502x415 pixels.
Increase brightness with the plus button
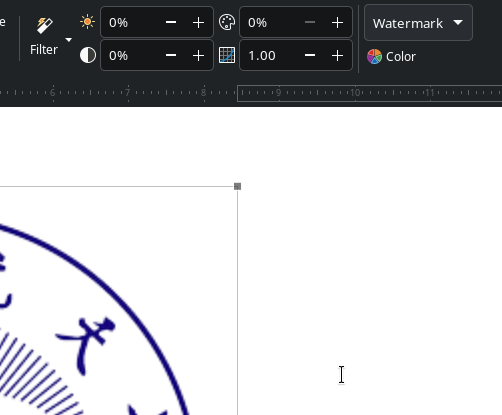pyautogui.click(x=198, y=22)
